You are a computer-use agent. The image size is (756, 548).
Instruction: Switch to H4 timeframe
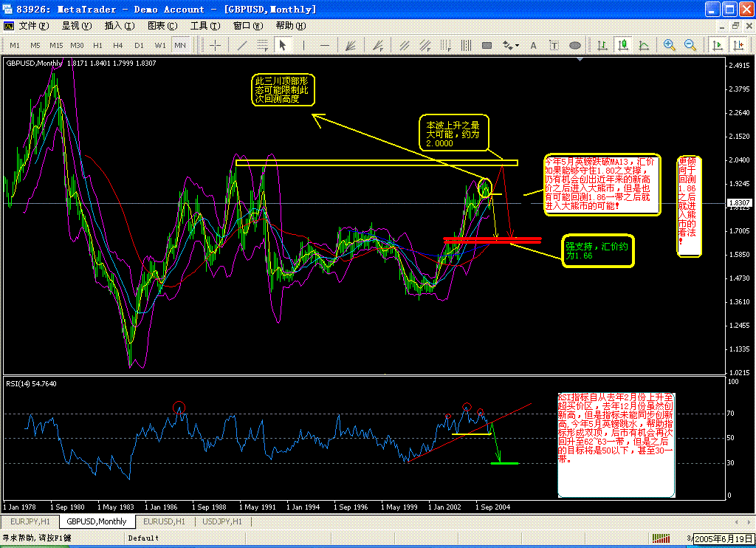click(118, 45)
